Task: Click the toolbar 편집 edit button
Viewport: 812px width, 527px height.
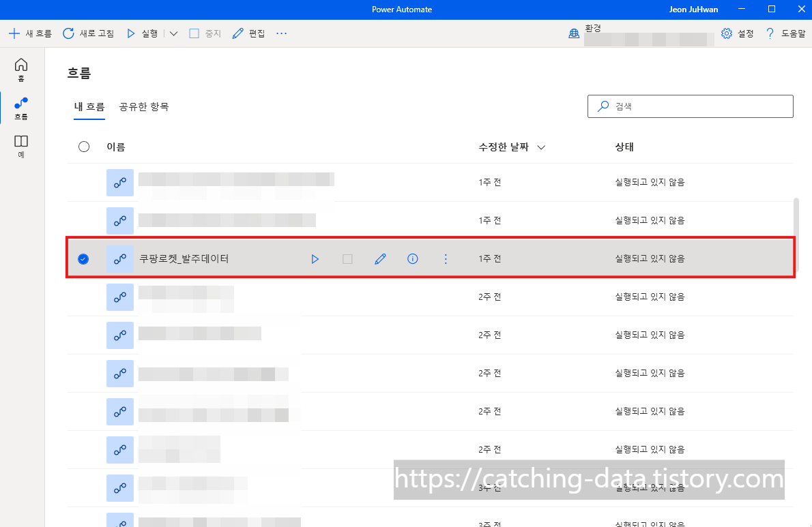Action: pos(248,33)
